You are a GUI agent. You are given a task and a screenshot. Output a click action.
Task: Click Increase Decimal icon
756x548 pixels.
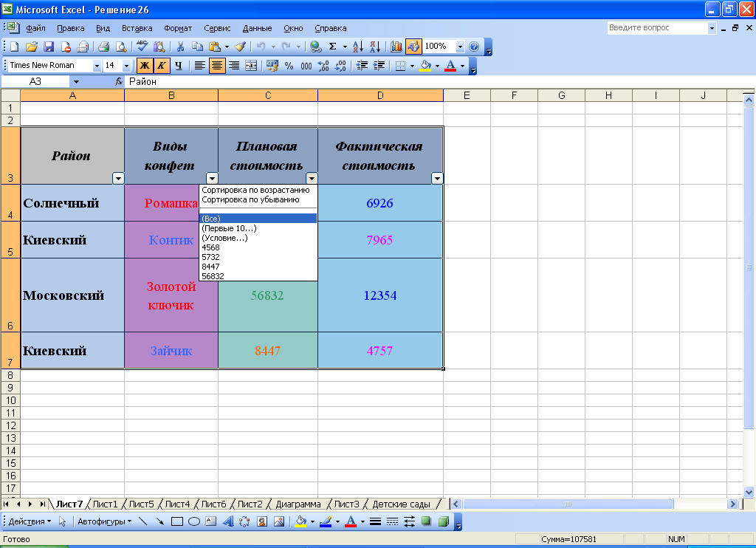tap(323, 66)
